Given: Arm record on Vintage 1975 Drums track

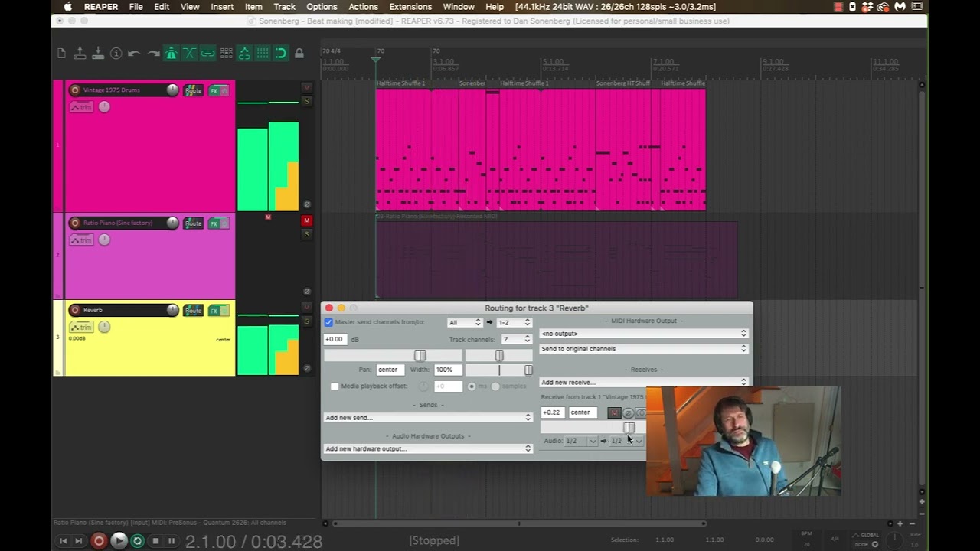Looking at the screenshot, I should click(x=75, y=90).
